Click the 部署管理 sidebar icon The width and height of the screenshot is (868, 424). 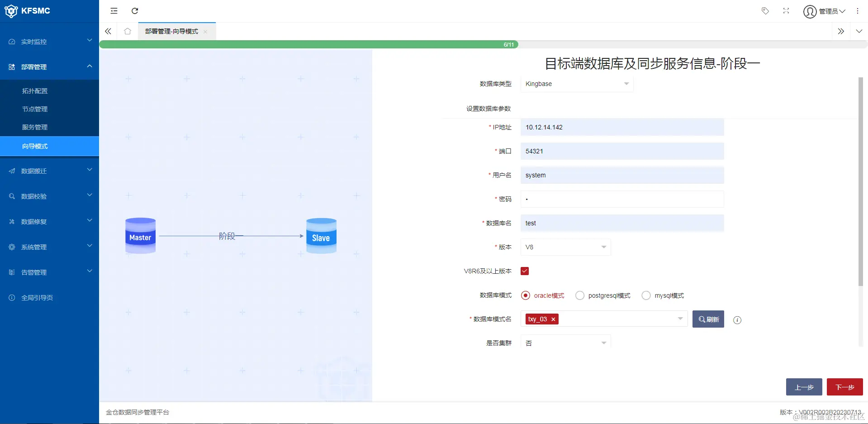pos(12,67)
